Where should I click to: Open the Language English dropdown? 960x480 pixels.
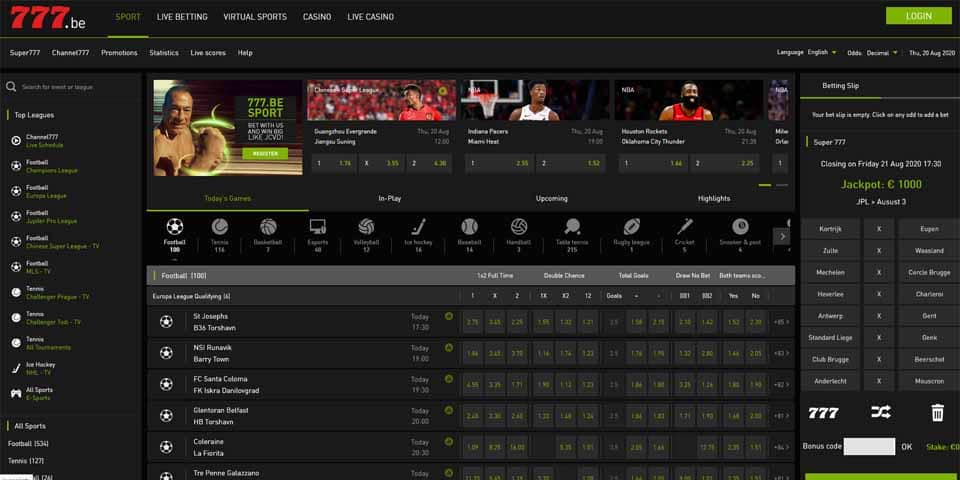(x=822, y=53)
